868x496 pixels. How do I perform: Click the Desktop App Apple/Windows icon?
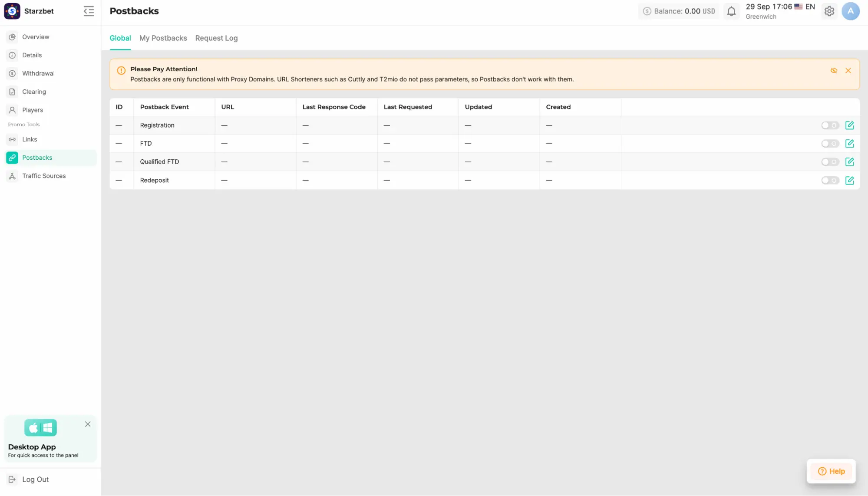pos(40,428)
